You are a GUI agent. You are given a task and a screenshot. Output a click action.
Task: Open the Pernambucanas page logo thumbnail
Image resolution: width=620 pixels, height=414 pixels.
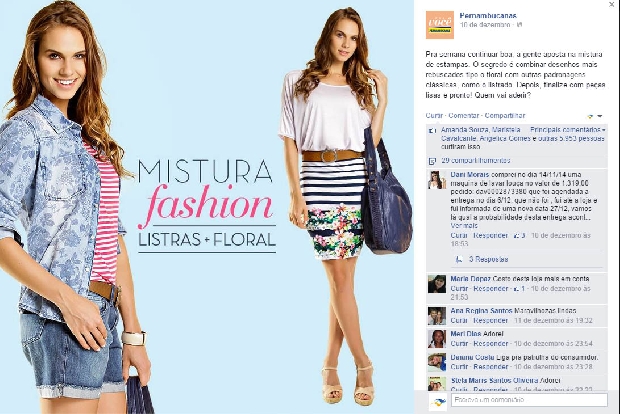tap(439, 25)
